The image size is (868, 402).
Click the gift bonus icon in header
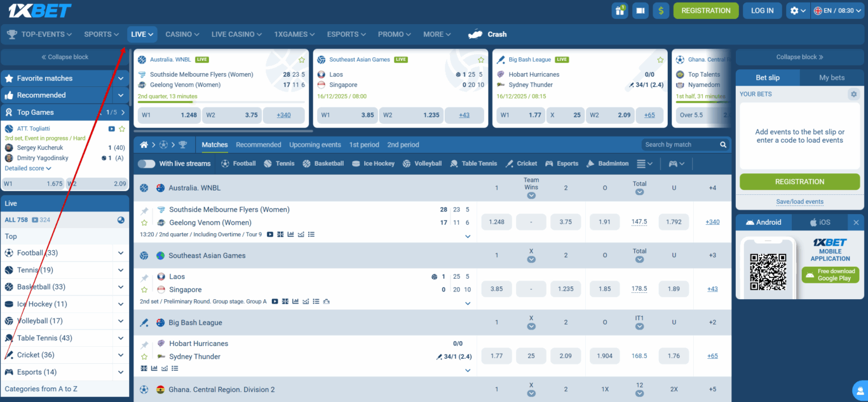coord(619,11)
